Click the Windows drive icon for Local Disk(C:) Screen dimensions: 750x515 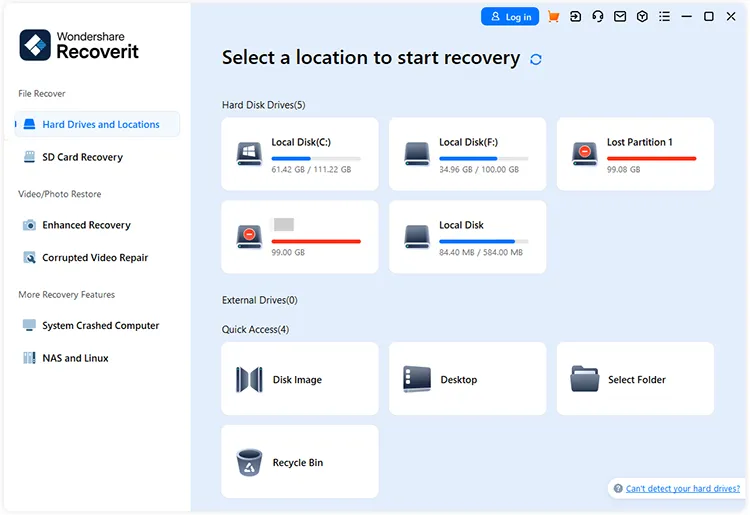coord(249,154)
